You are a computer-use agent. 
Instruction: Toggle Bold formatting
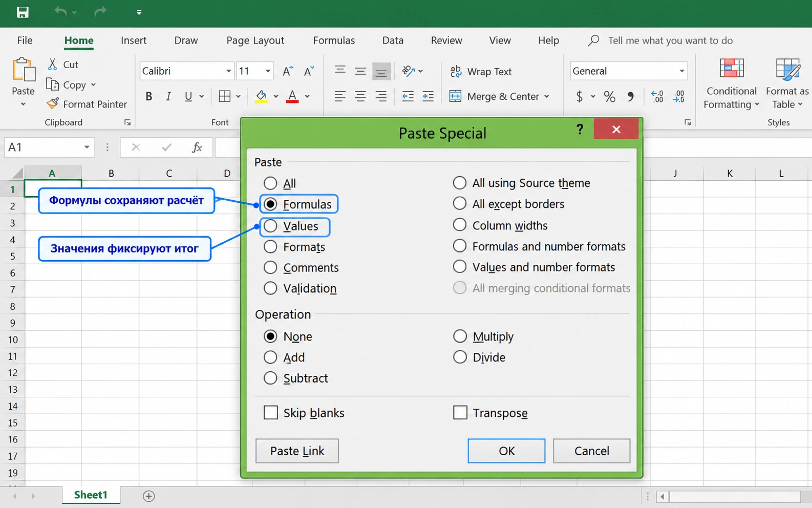tap(148, 96)
